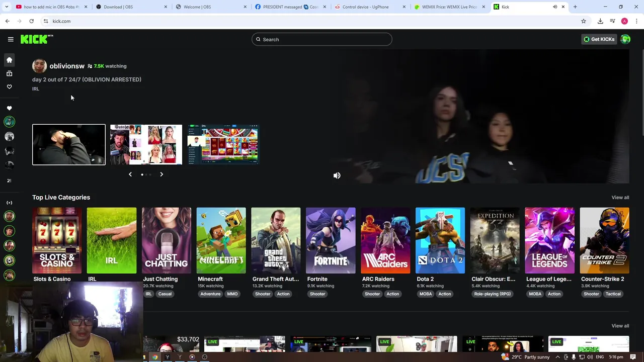Screen dimensions: 644x362
Task: Click the Get KICKs button
Action: (599, 39)
